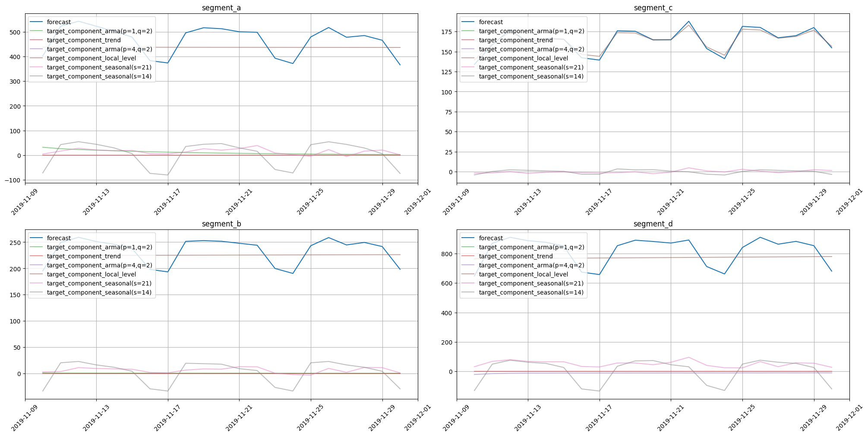868x436 pixels.
Task: Select 'target_component_seasonal(s=14)' legend label in segment_d
Action: (531, 292)
